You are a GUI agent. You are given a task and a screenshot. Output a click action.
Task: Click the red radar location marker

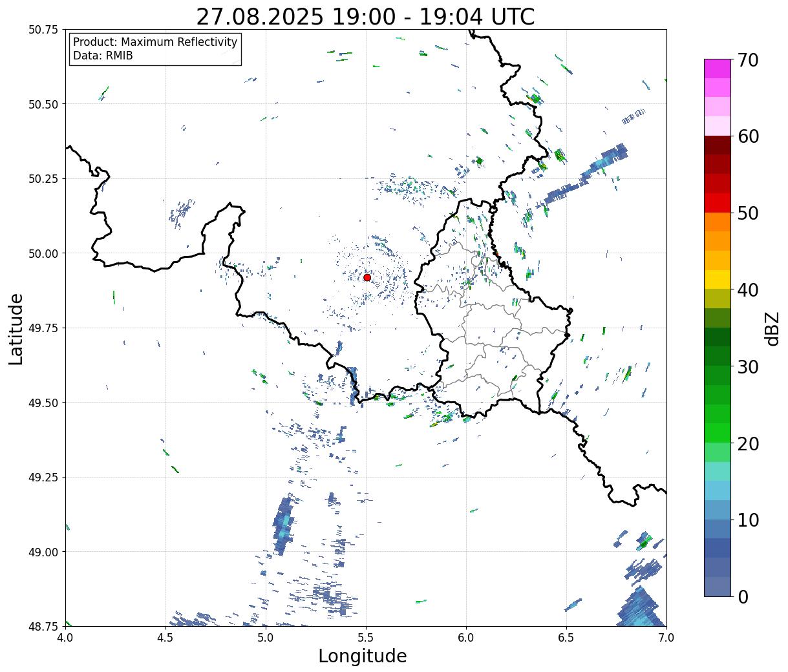coord(367,277)
